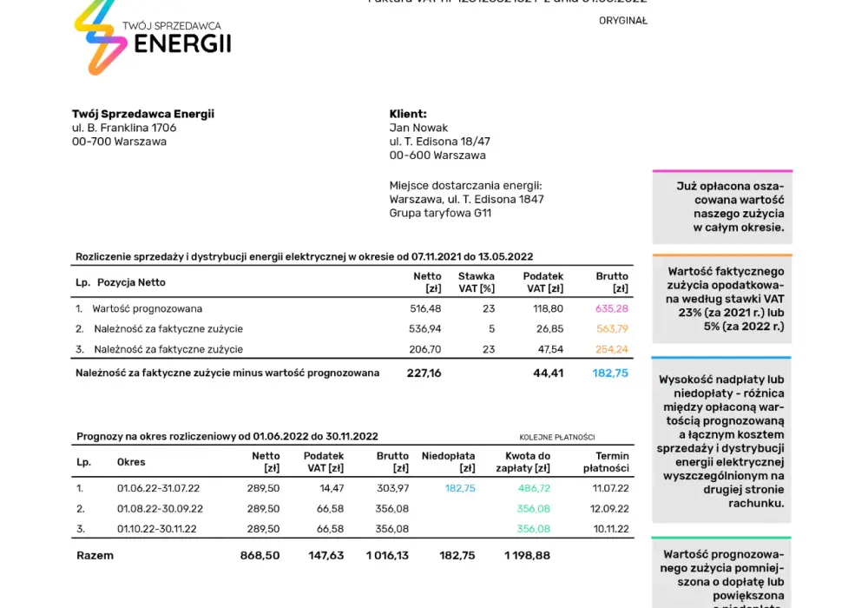The height and width of the screenshot is (608, 868).
Task: Click bold netto total 227,16
Action: pos(424,373)
